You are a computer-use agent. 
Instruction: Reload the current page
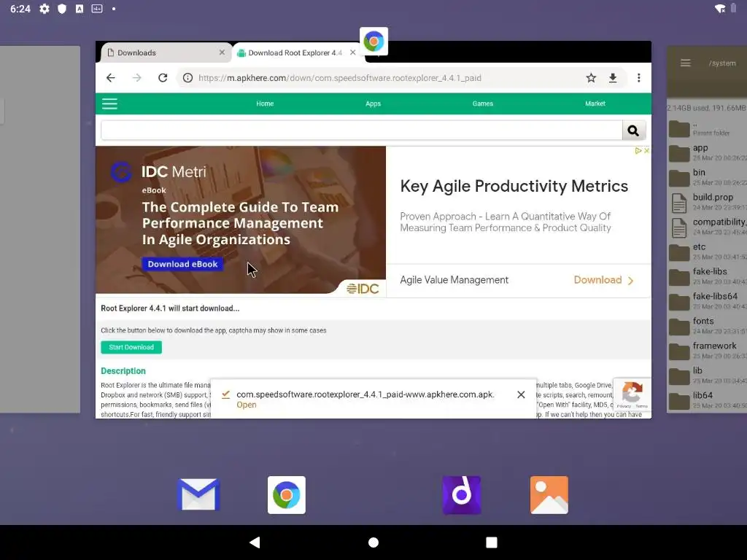click(163, 77)
